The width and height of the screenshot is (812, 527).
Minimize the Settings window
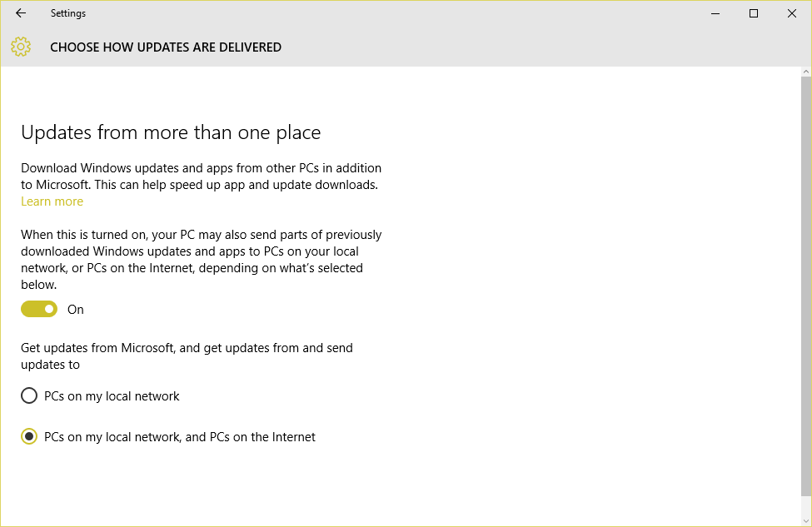[x=715, y=13]
